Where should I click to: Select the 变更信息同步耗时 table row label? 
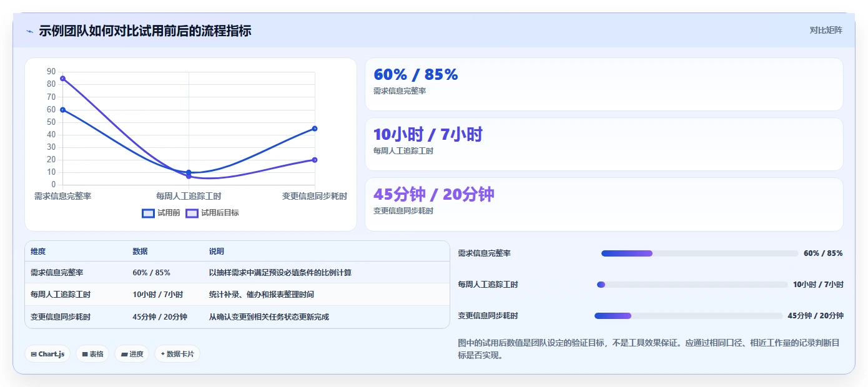click(61, 317)
